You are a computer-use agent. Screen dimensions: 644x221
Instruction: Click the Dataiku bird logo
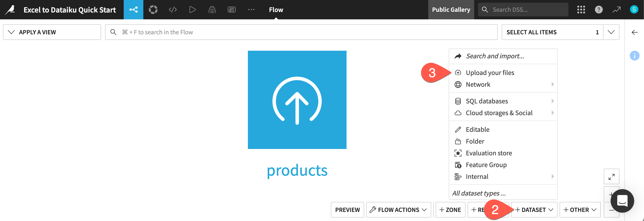point(10,10)
